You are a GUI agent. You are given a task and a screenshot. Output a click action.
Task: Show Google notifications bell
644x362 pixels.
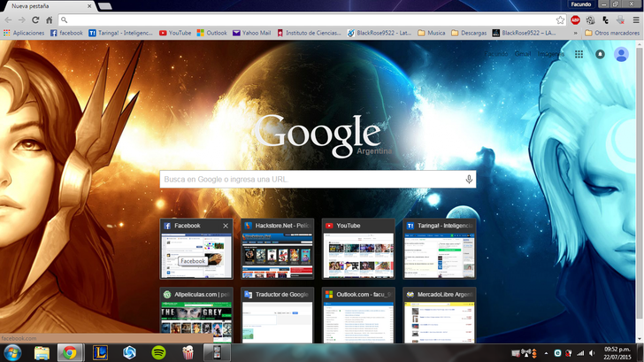point(600,54)
